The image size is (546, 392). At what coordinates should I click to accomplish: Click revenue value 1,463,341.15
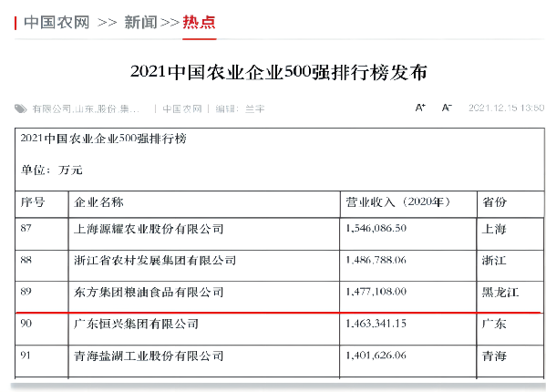coord(376,324)
